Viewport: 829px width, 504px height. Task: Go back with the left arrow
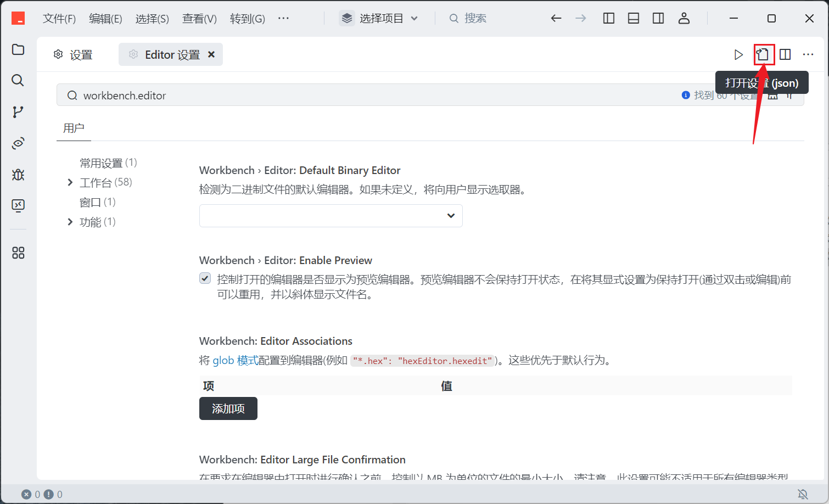point(556,18)
